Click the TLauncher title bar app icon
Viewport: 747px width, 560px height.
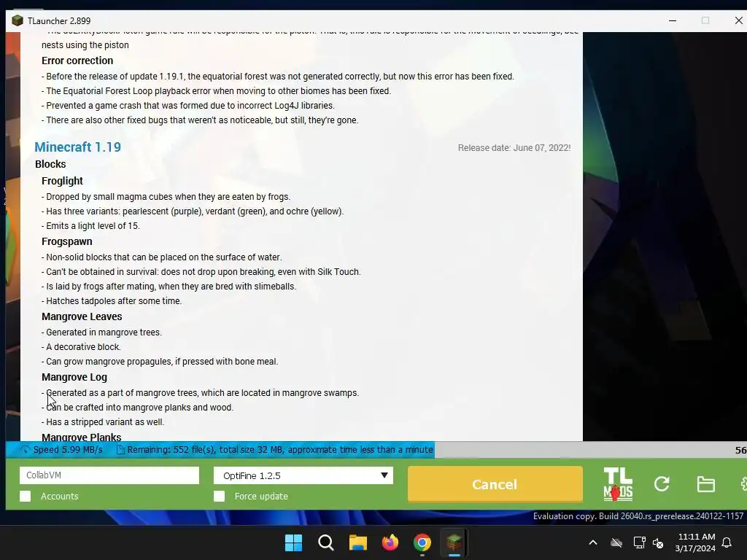18,20
